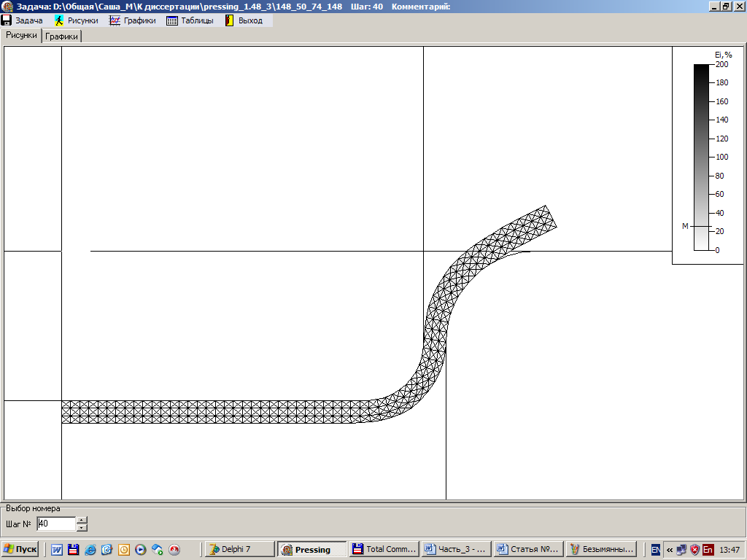Viewport: 747px width, 560px height.
Task: Click the Шаг № input field
Action: tap(55, 524)
